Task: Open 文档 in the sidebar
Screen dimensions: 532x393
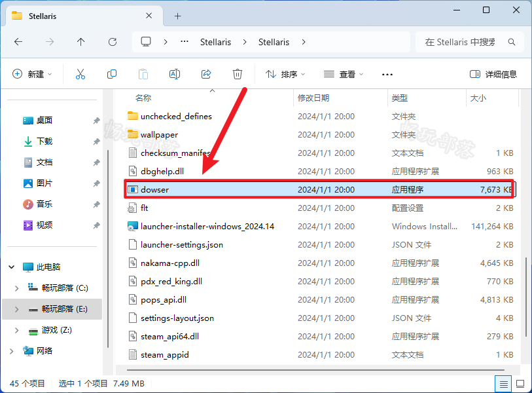Action: coord(44,162)
